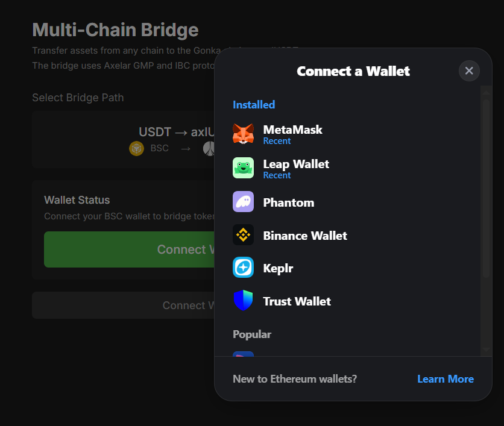Open the Learn More link

tap(445, 379)
